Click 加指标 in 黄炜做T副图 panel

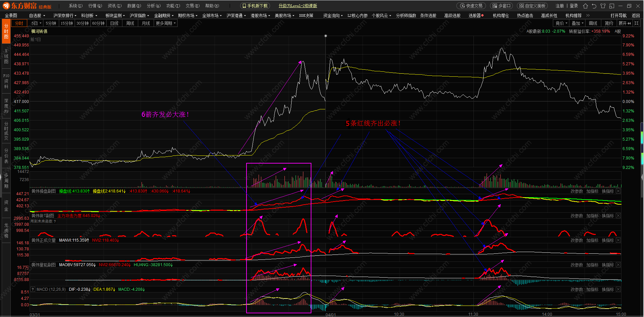tap(592, 216)
